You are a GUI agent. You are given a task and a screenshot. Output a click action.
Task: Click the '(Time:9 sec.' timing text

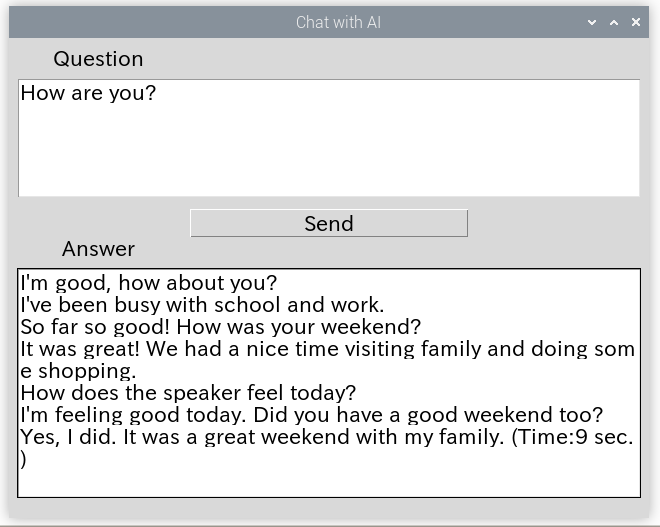[572, 437]
